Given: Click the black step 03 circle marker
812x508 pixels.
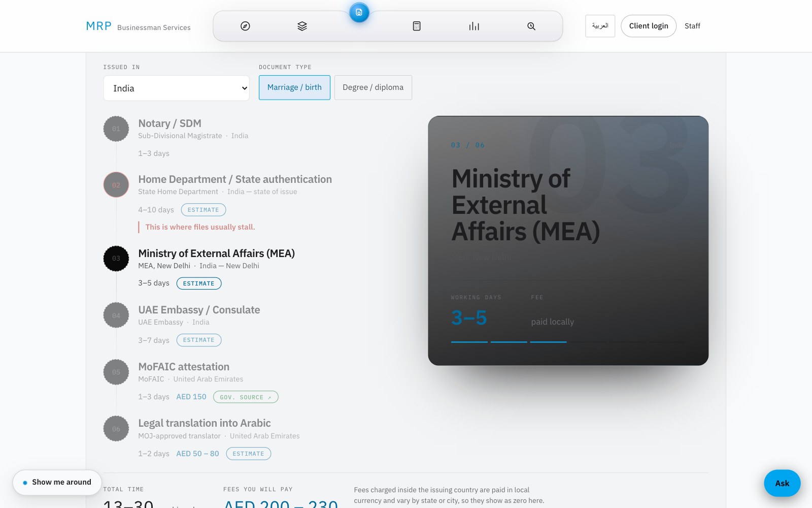Looking at the screenshot, I should click(116, 259).
